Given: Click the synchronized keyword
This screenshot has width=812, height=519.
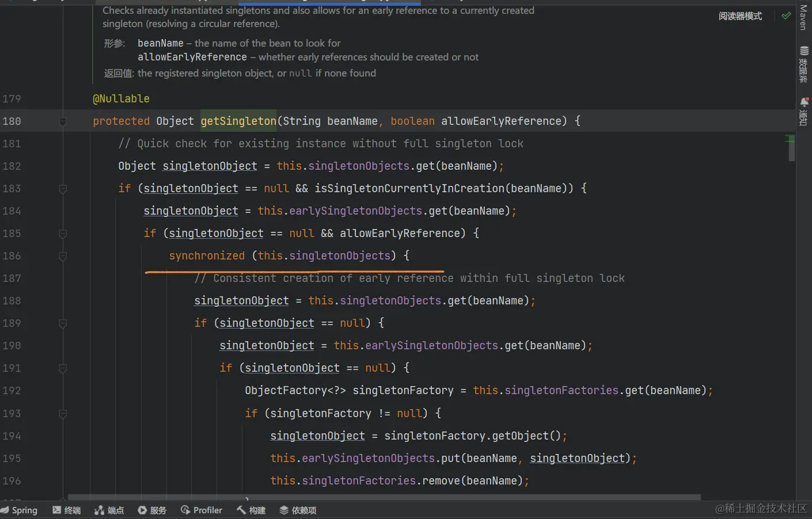Looking at the screenshot, I should click(x=207, y=256).
